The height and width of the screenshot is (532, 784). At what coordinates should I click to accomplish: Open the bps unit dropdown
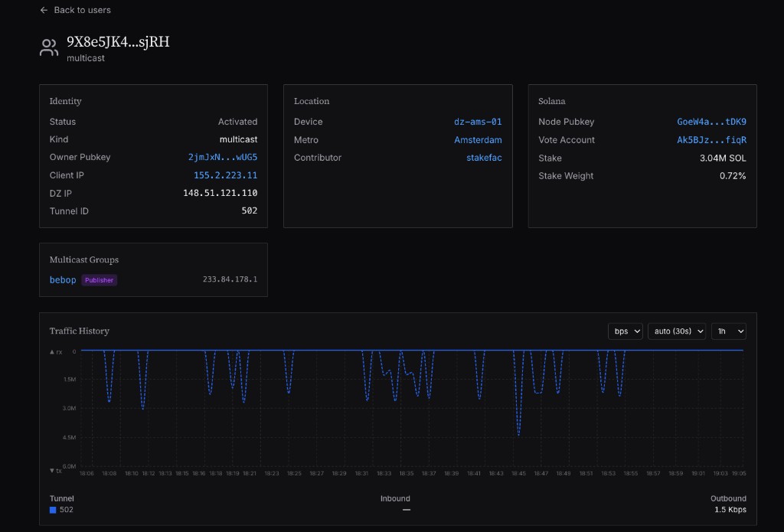tap(626, 331)
